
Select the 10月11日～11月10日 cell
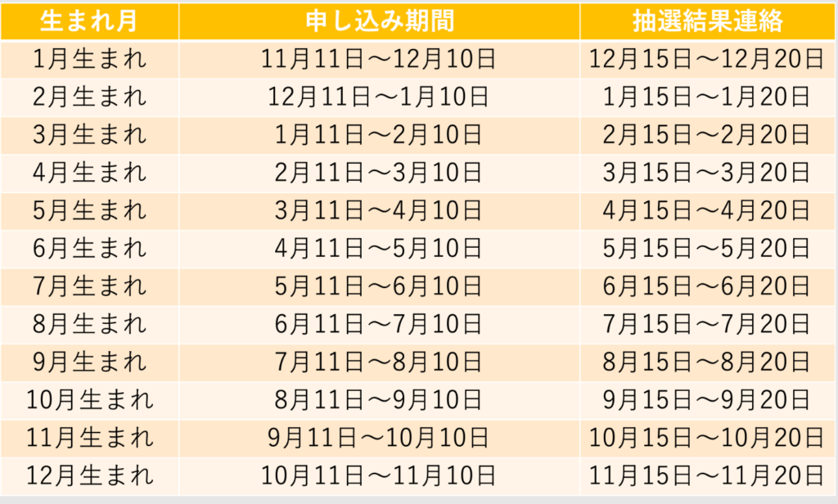click(x=380, y=476)
